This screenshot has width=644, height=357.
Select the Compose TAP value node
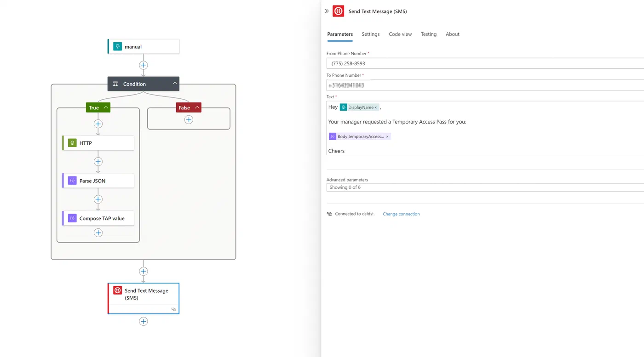tap(98, 218)
